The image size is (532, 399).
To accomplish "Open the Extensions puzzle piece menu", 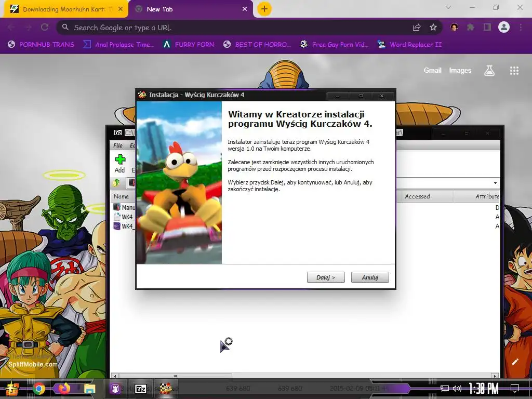I will [471, 27].
